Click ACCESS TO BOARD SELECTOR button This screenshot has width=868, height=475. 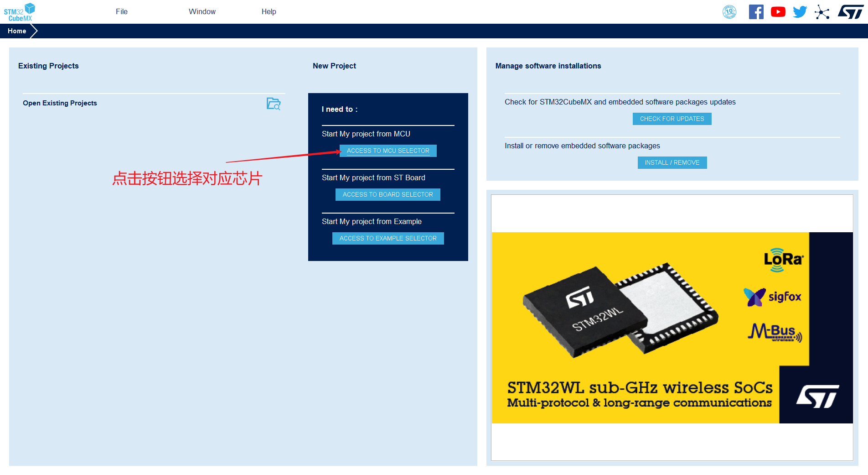tap(388, 194)
